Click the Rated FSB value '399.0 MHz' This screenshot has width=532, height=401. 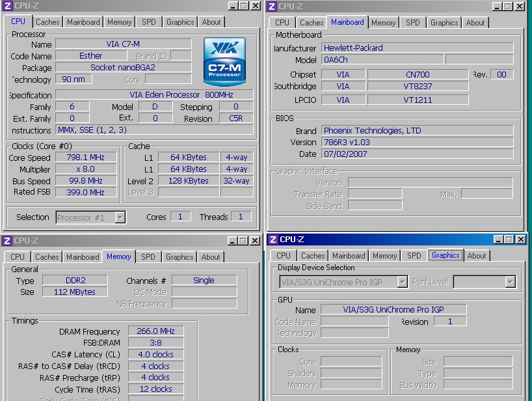click(x=86, y=192)
